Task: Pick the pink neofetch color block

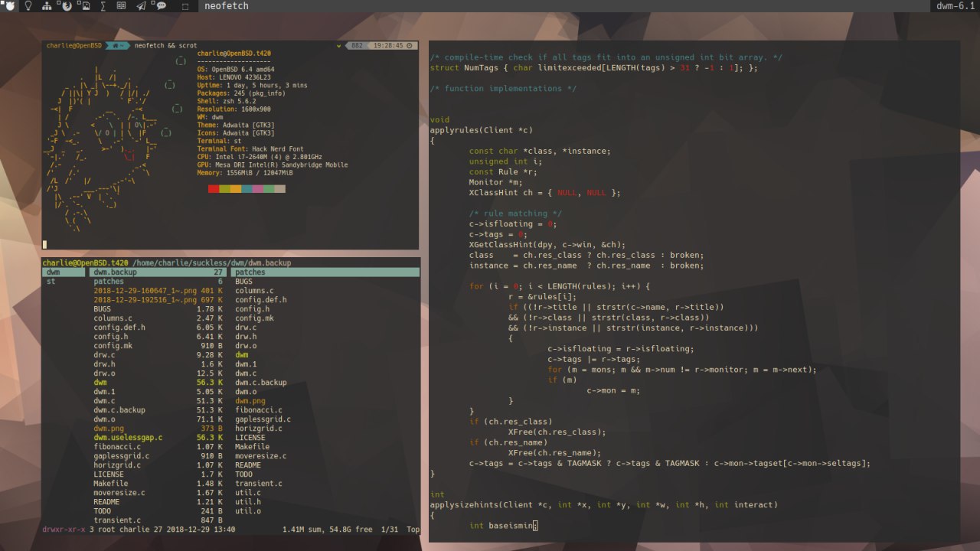Action: [258, 189]
